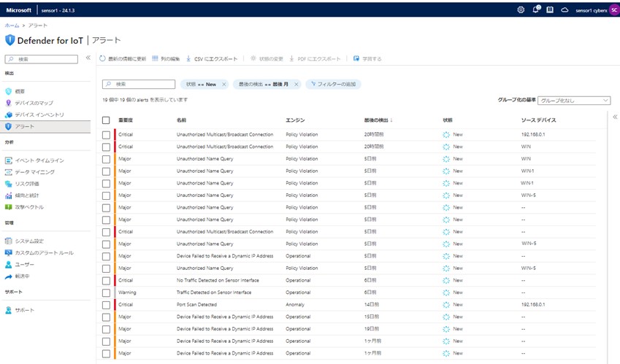The width and height of the screenshot is (620, 364).
Task: Open the attack vector sidebar icon
Action: pyautogui.click(x=8, y=207)
